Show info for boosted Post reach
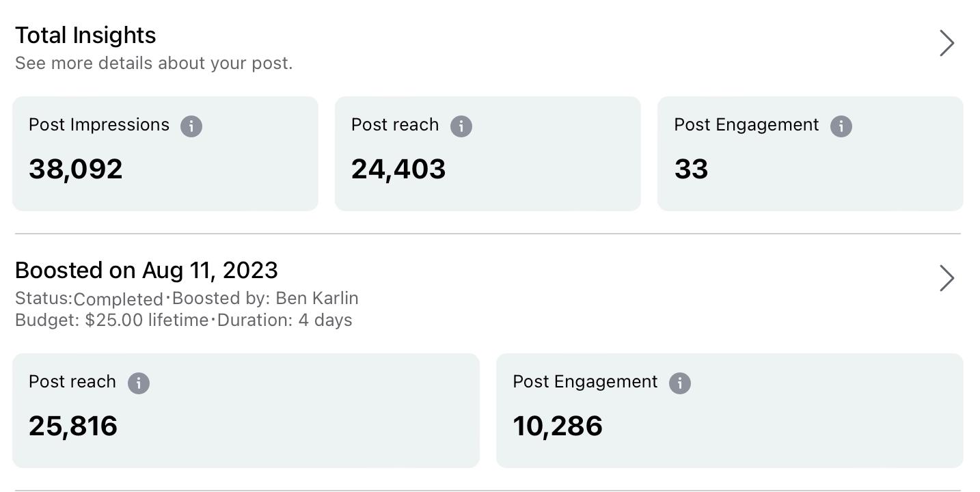The width and height of the screenshot is (980, 492). [139, 383]
